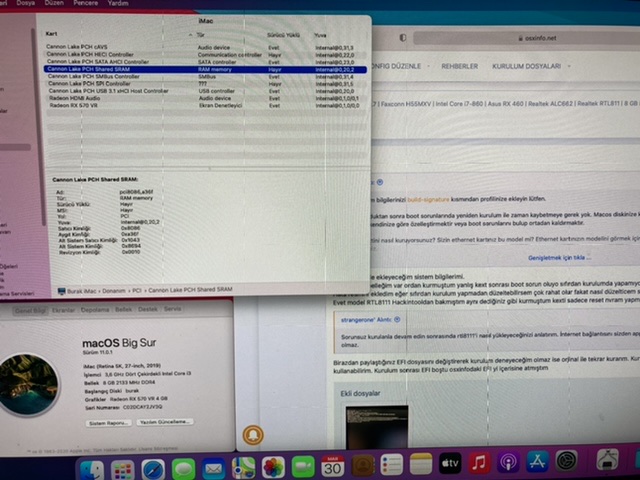Switch to the Depolama tab

pos(93,309)
